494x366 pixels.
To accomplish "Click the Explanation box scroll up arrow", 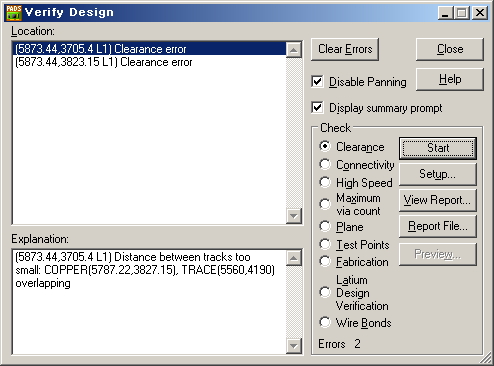I will (294, 258).
